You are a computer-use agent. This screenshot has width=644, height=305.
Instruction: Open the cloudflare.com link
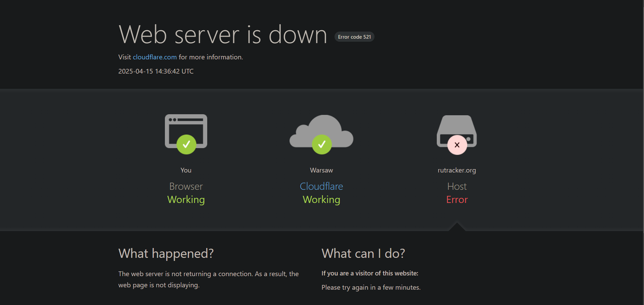154,57
